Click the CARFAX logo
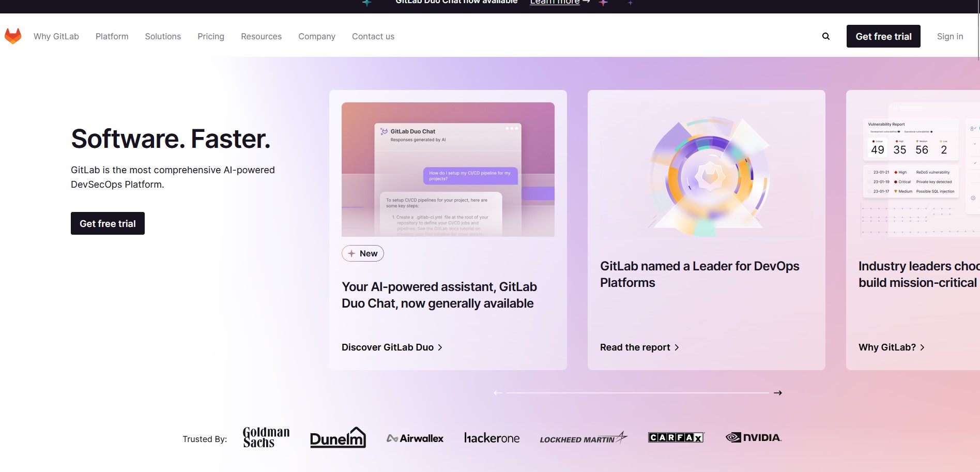Screen dimensions: 980x472 click(676, 437)
